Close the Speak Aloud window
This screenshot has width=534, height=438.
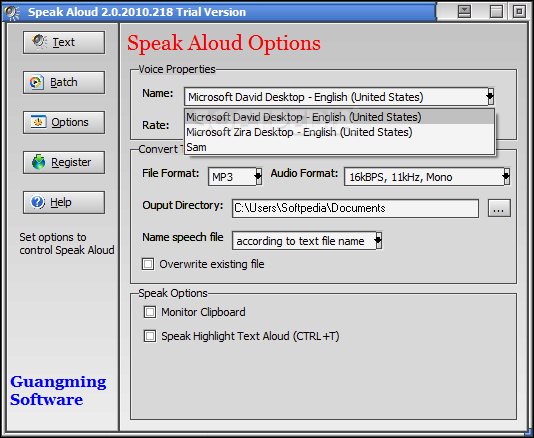click(x=519, y=12)
